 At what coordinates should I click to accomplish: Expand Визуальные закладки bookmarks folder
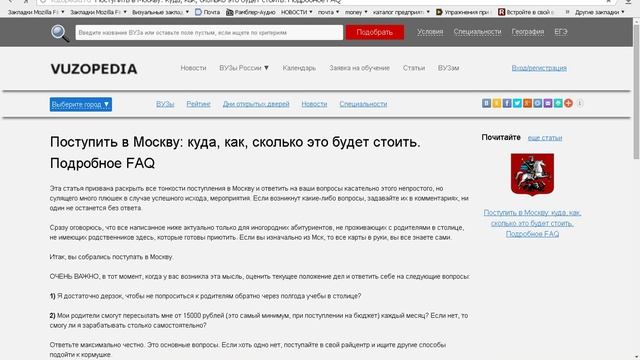tap(160, 12)
